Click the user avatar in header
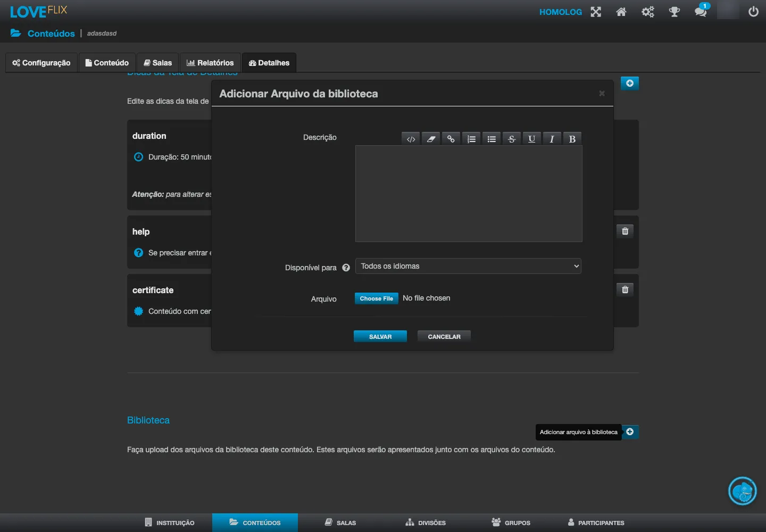 tap(728, 10)
